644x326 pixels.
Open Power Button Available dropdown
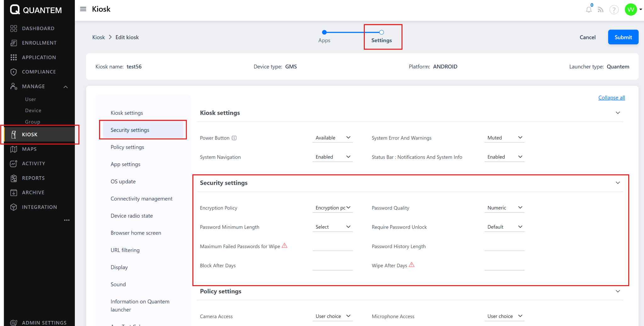click(333, 138)
